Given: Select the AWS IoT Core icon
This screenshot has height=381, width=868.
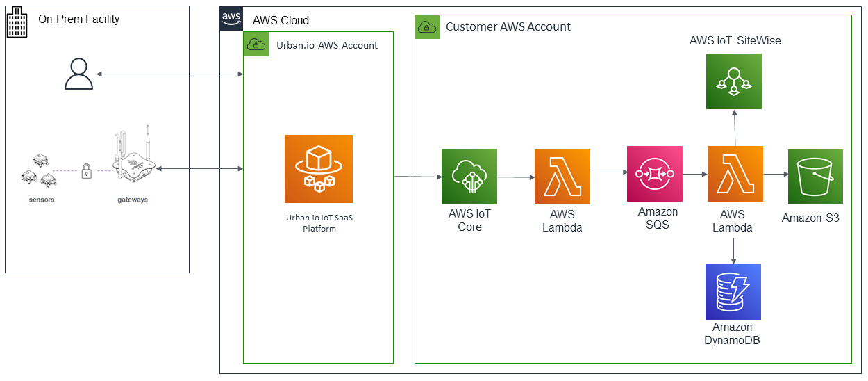Looking at the screenshot, I should click(469, 177).
